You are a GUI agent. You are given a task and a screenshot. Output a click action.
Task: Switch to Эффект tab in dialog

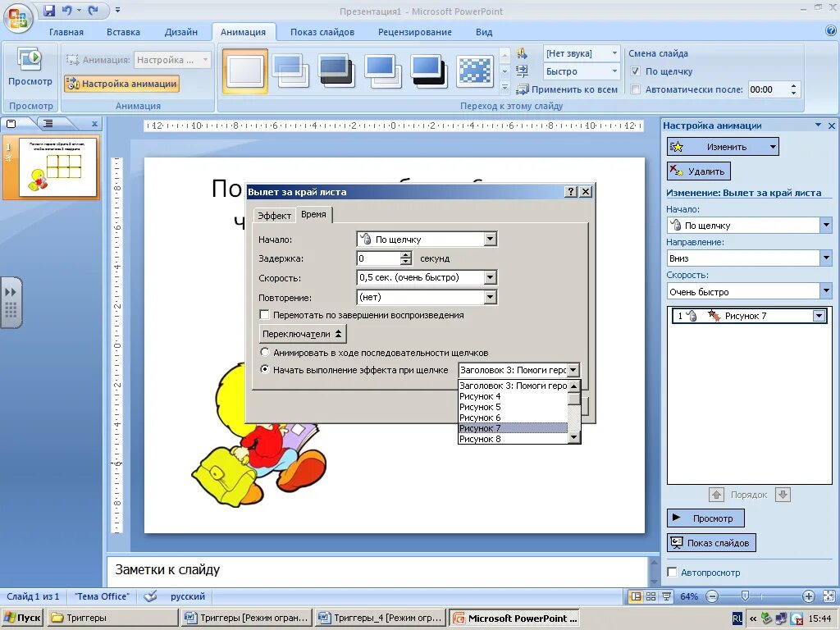coord(274,216)
